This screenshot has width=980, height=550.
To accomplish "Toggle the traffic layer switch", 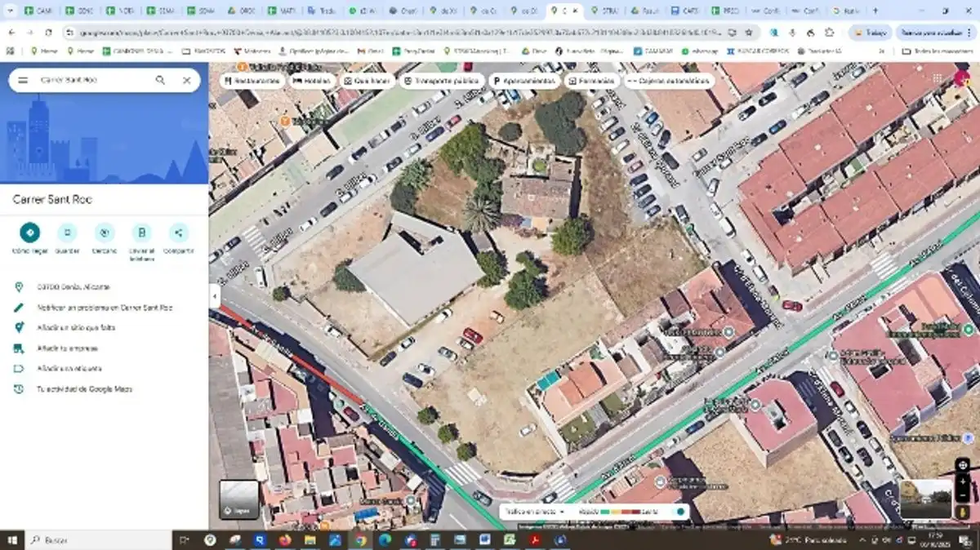I will (x=680, y=512).
